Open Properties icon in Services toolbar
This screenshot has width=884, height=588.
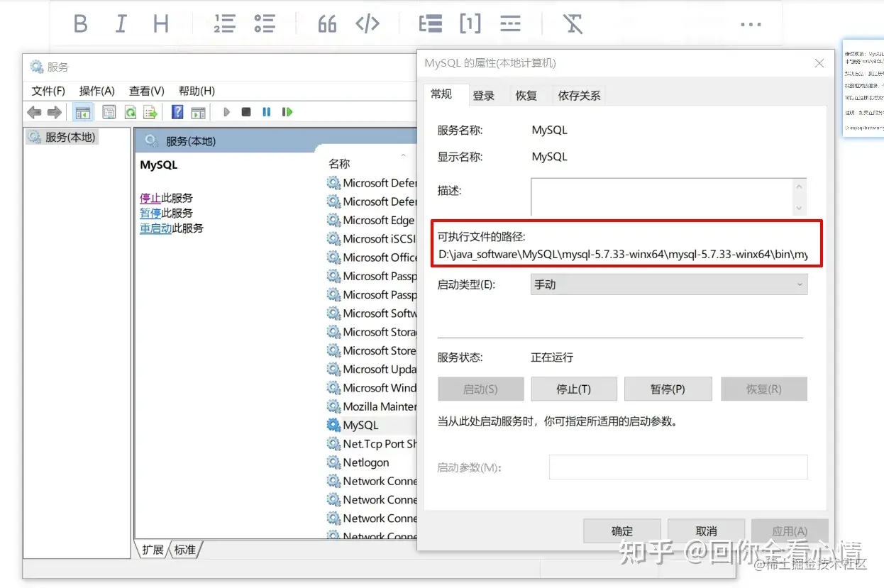[109, 112]
